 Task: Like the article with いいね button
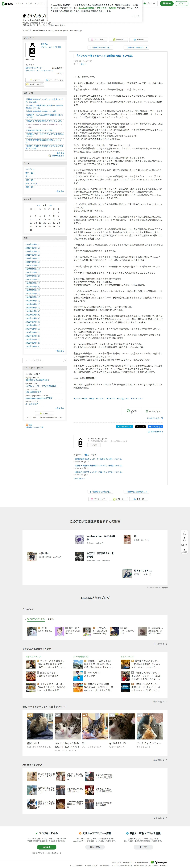131,411
